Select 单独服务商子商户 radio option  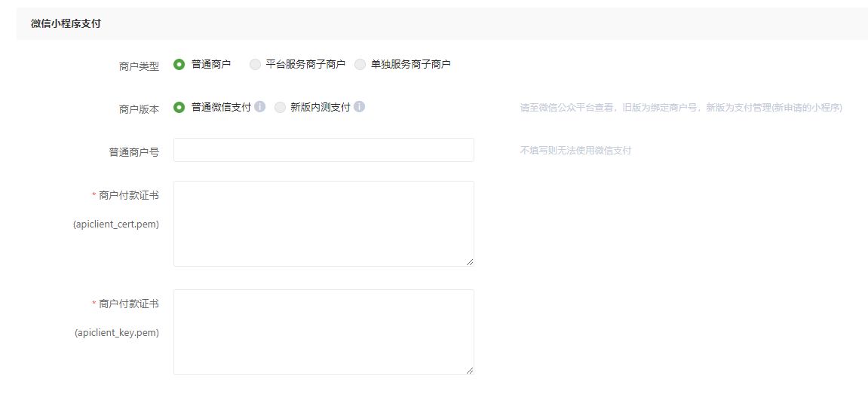(360, 65)
